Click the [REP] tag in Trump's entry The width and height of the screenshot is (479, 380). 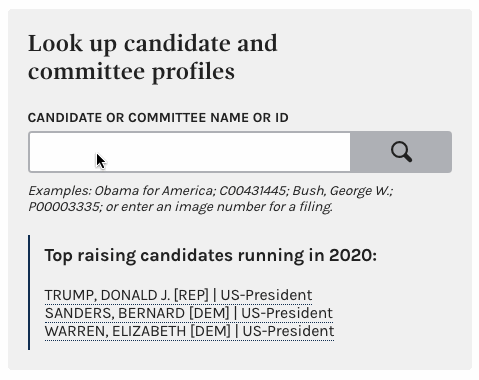pos(191,295)
